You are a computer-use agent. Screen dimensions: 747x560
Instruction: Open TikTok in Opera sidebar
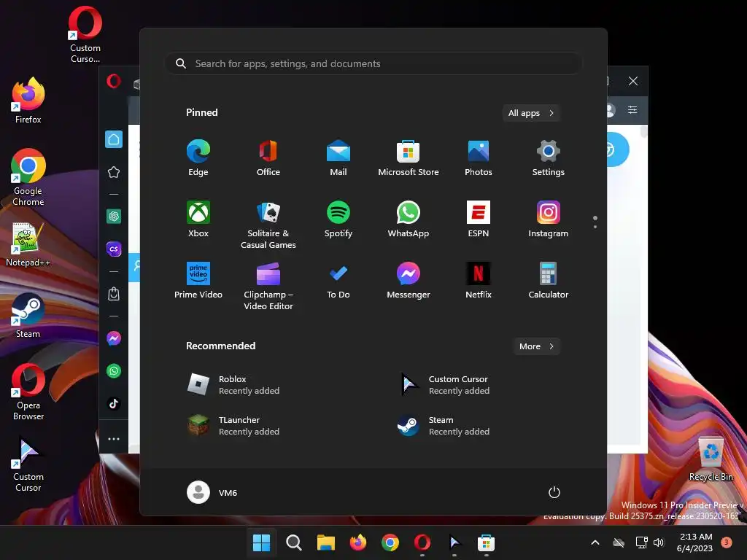[114, 404]
